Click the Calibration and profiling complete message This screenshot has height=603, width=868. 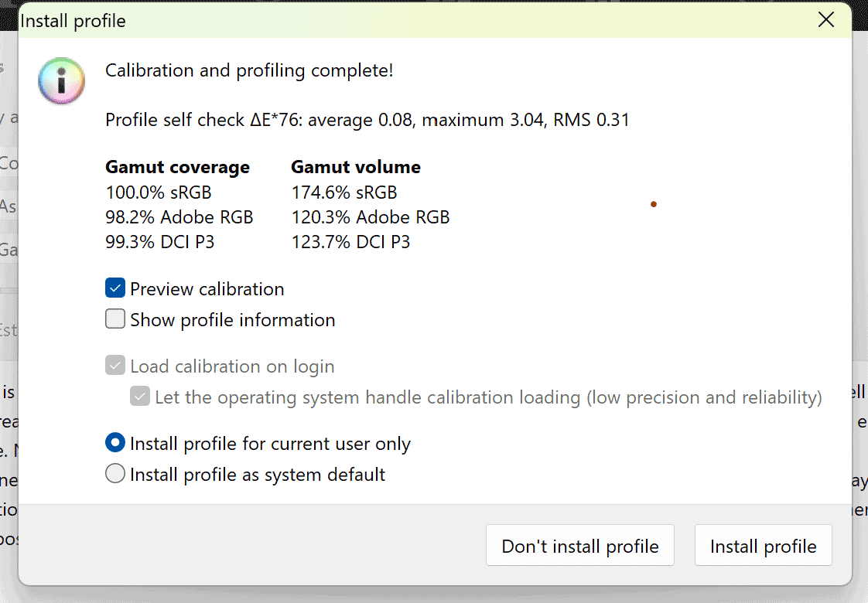click(249, 71)
